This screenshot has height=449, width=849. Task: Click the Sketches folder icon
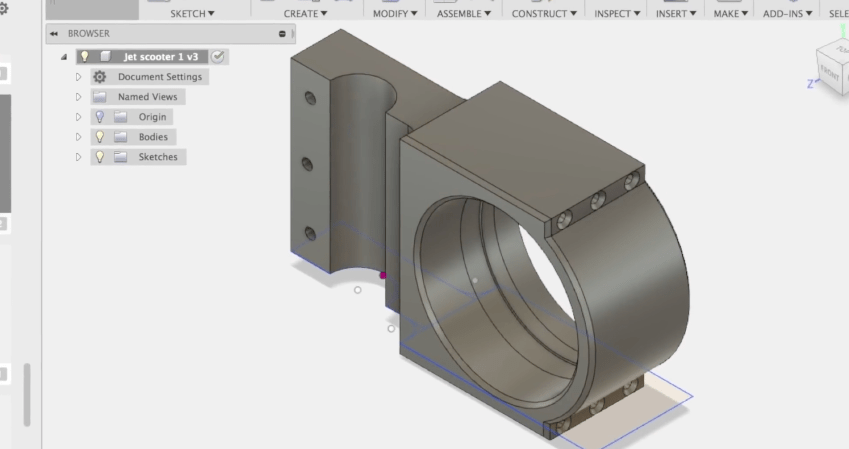120,157
